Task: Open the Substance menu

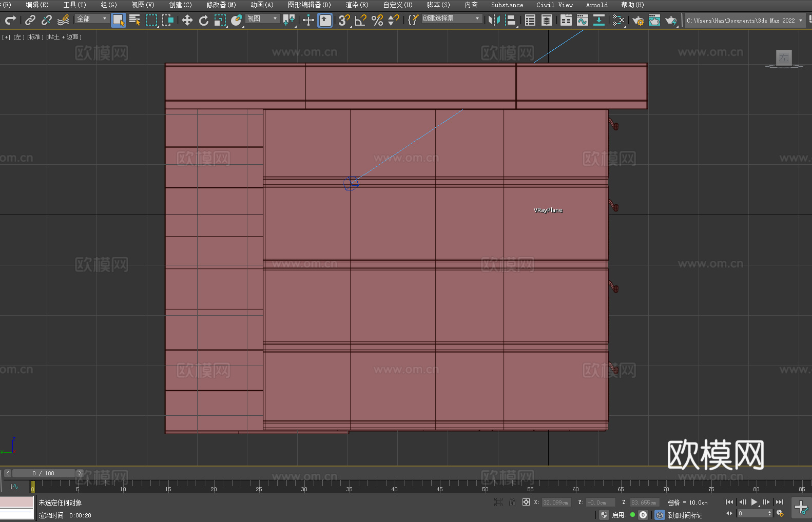Action: coord(507,5)
